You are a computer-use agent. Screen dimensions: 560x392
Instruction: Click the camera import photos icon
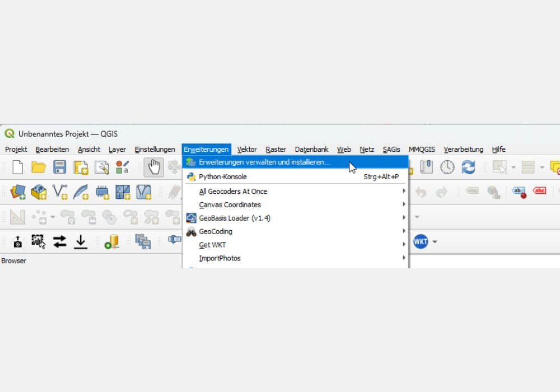[x=17, y=242]
